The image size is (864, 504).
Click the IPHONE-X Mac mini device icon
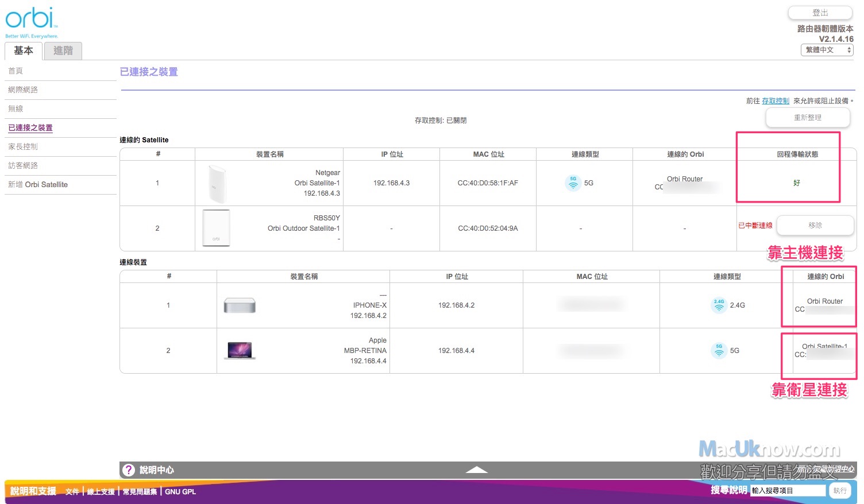(x=240, y=305)
